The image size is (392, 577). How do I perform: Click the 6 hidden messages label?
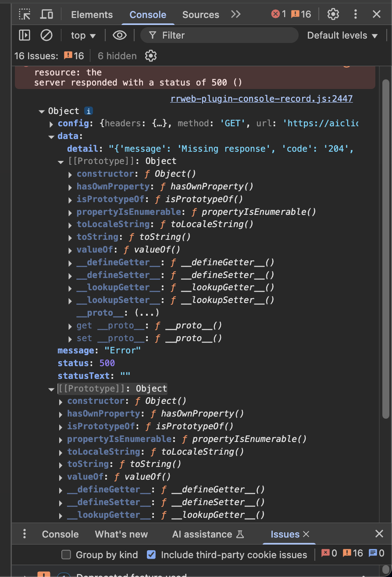117,56
